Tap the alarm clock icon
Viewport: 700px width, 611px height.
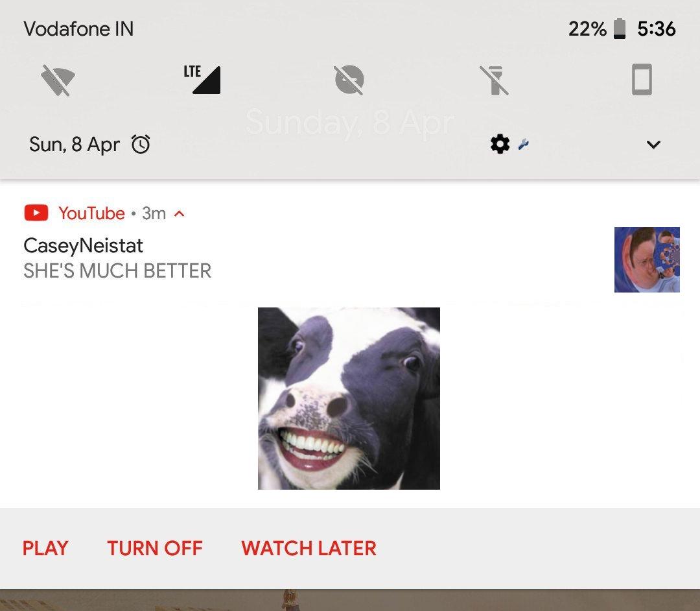141,144
